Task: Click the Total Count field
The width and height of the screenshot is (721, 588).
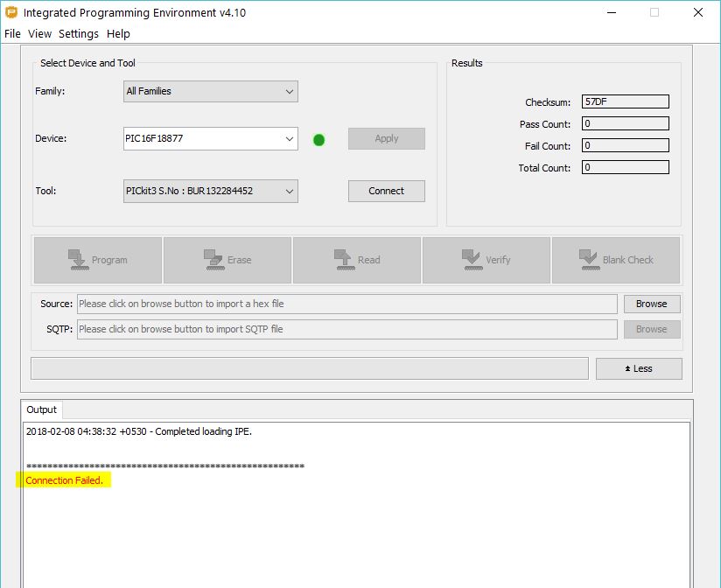Action: (x=626, y=167)
